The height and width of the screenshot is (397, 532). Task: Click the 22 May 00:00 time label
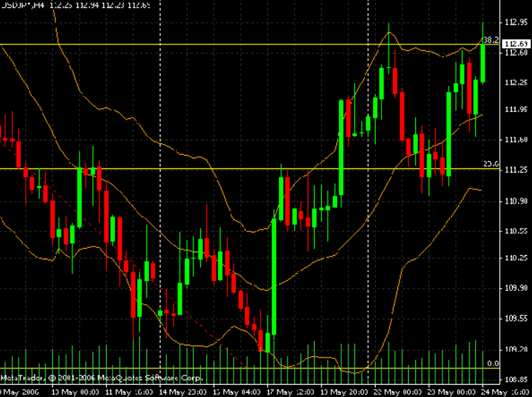pyautogui.click(x=398, y=392)
